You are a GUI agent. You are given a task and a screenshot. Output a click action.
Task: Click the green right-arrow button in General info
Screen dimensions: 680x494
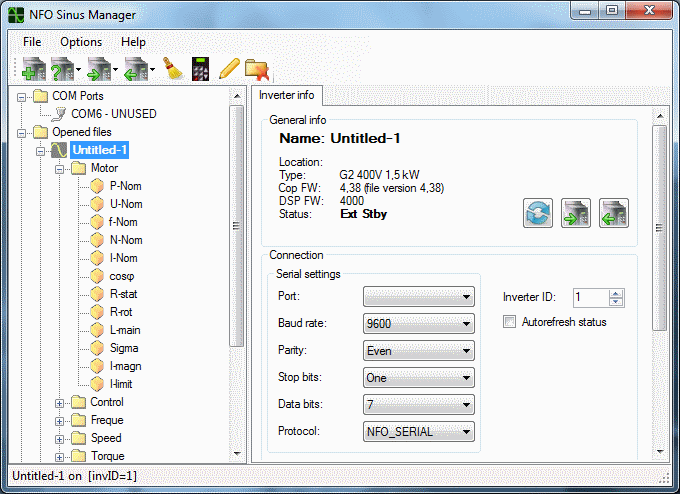click(x=576, y=213)
